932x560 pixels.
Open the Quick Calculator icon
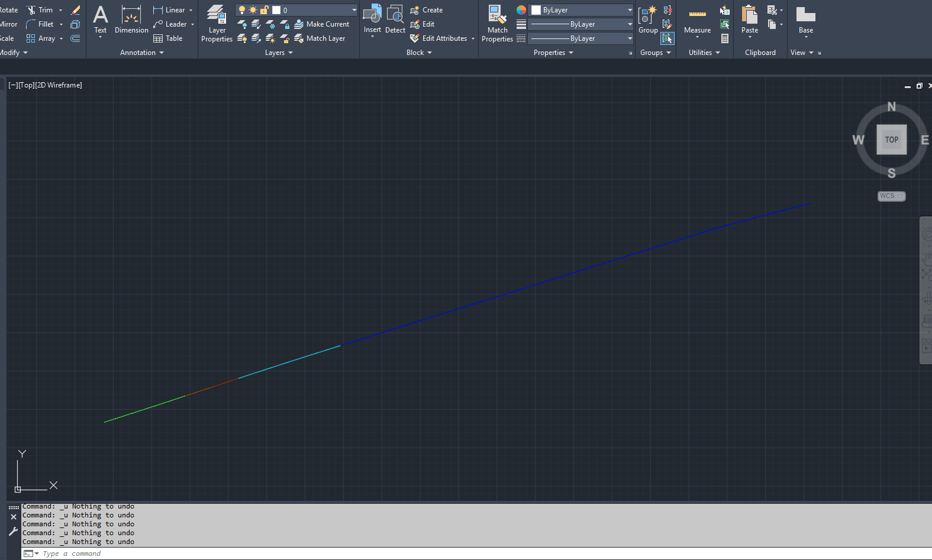point(725,38)
